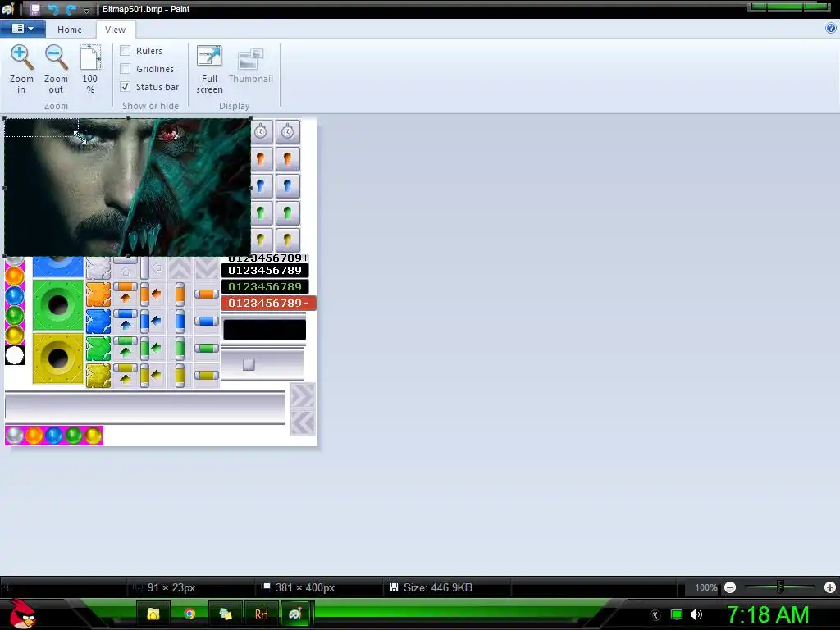Click the green square with the black hole on the canvas
The height and width of the screenshot is (630, 840).
[x=58, y=305]
